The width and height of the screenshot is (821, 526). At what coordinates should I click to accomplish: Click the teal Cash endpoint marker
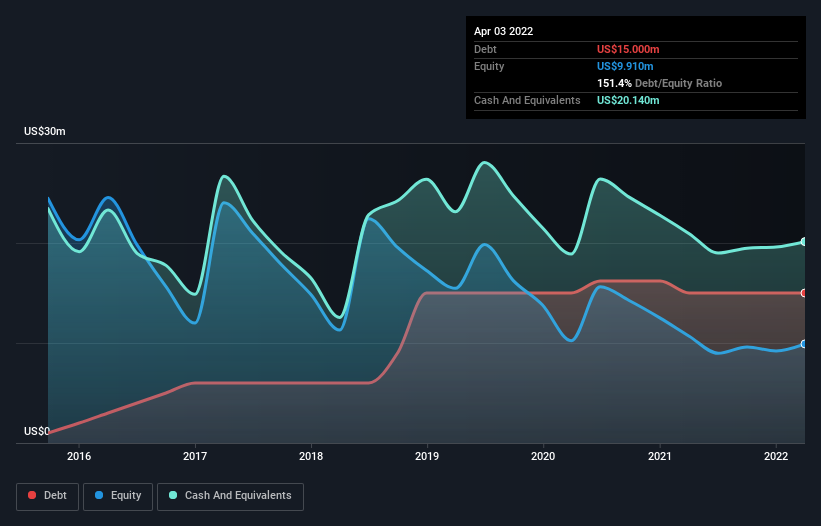[x=804, y=242]
